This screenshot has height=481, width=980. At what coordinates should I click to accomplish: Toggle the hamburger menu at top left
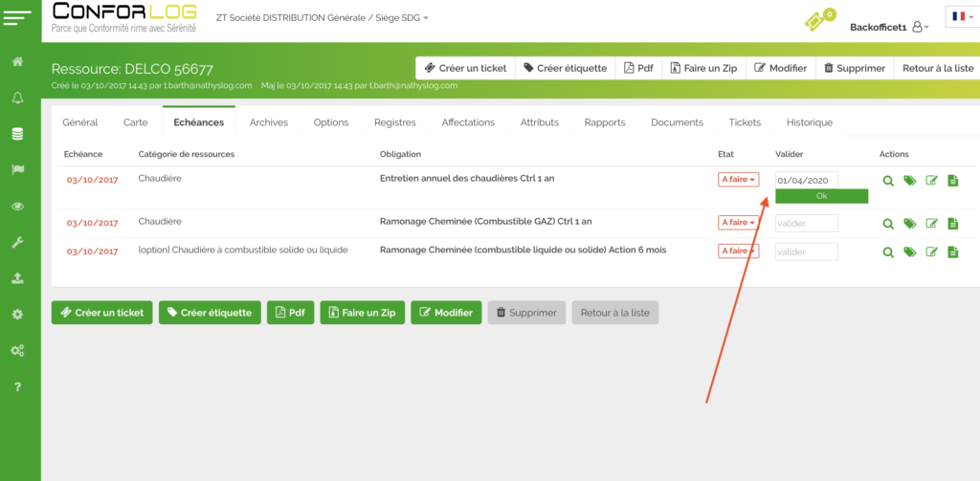[19, 17]
